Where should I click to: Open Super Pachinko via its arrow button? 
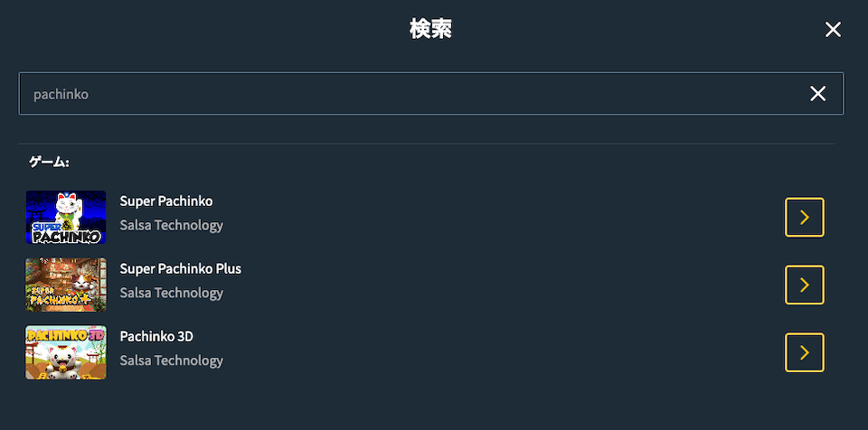tap(805, 217)
